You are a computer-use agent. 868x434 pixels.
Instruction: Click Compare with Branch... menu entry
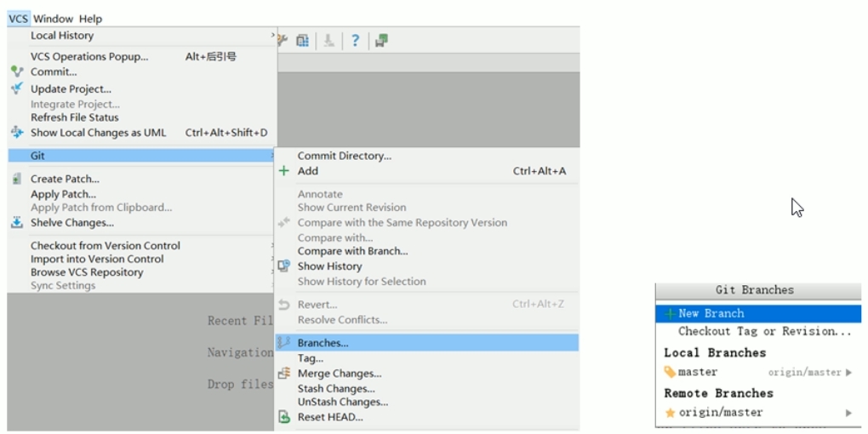[352, 251]
